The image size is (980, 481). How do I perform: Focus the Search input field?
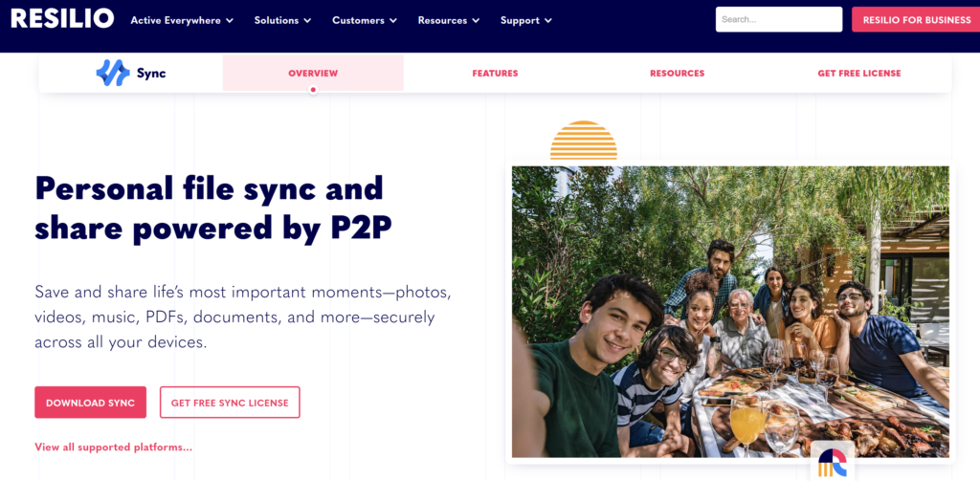click(779, 19)
